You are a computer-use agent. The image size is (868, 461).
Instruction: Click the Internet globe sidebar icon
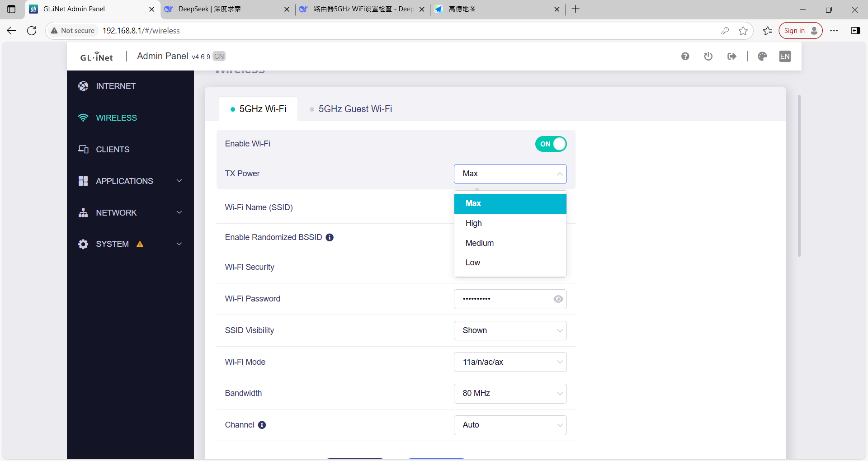(83, 86)
